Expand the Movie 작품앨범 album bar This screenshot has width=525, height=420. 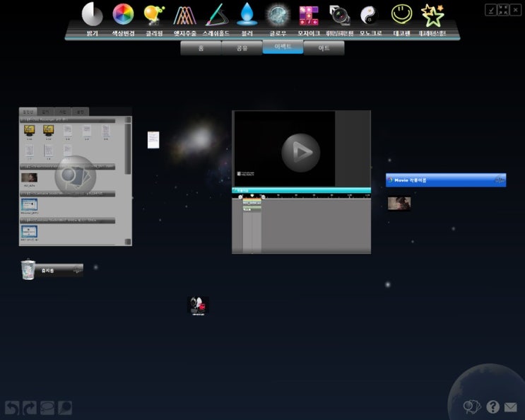(445, 180)
